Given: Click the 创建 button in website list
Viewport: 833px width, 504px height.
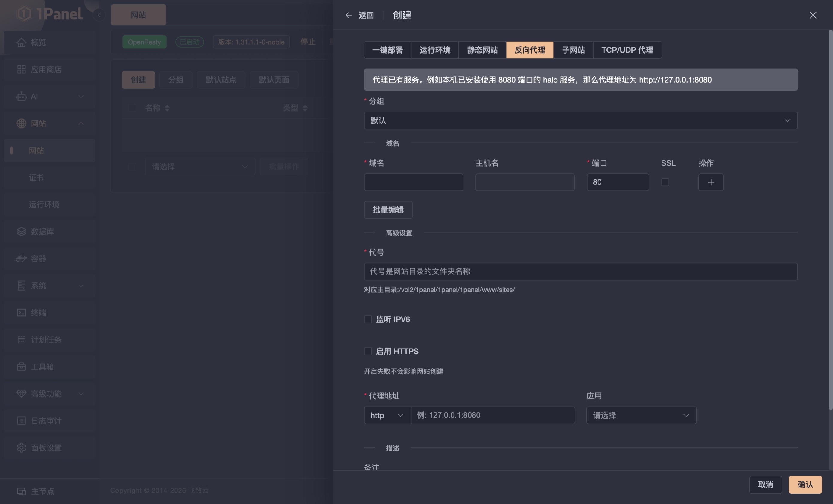Looking at the screenshot, I should click(138, 80).
